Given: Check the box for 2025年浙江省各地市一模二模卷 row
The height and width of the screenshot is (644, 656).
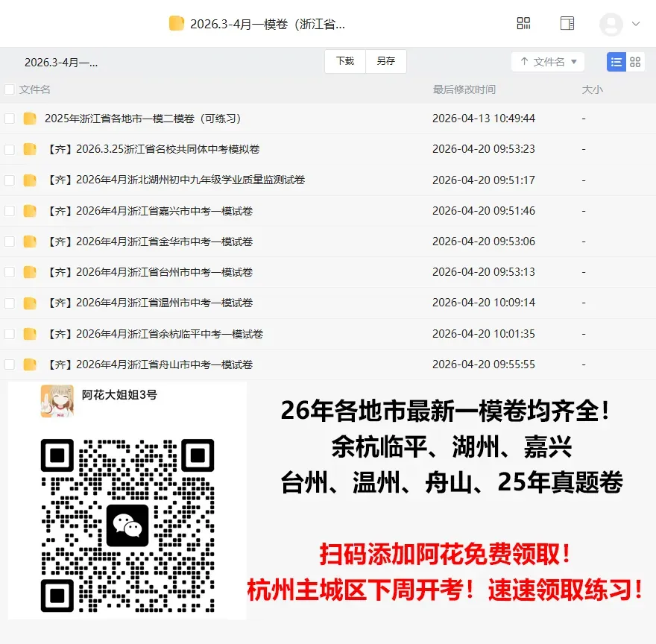Looking at the screenshot, I should click(9, 119).
